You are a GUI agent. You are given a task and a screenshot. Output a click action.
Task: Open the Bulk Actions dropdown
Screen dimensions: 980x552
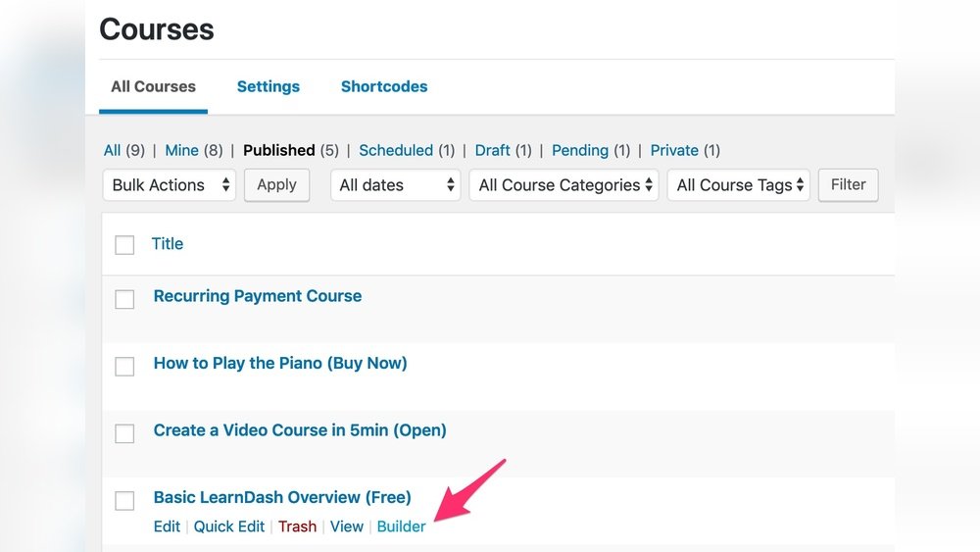tap(170, 185)
